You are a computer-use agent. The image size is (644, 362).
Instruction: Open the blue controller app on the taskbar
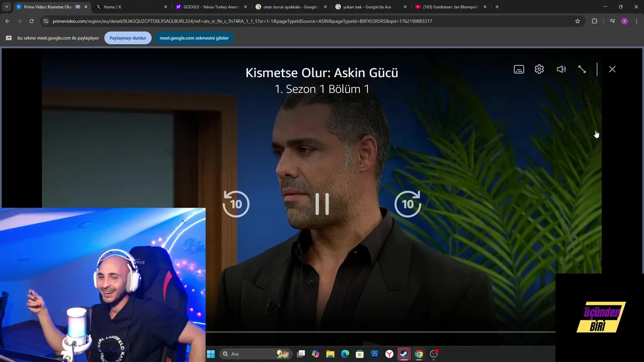374,354
